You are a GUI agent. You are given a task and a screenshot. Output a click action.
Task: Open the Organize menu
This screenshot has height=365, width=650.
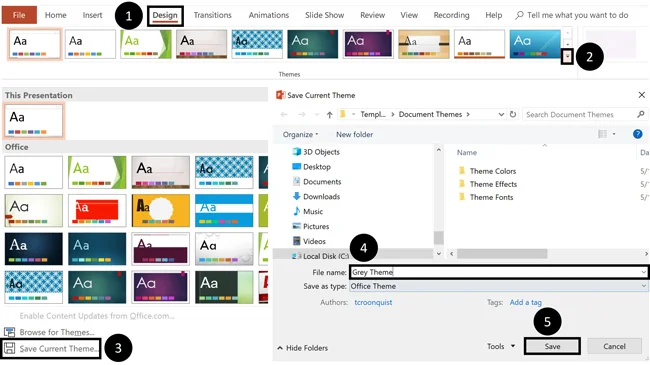click(x=301, y=134)
